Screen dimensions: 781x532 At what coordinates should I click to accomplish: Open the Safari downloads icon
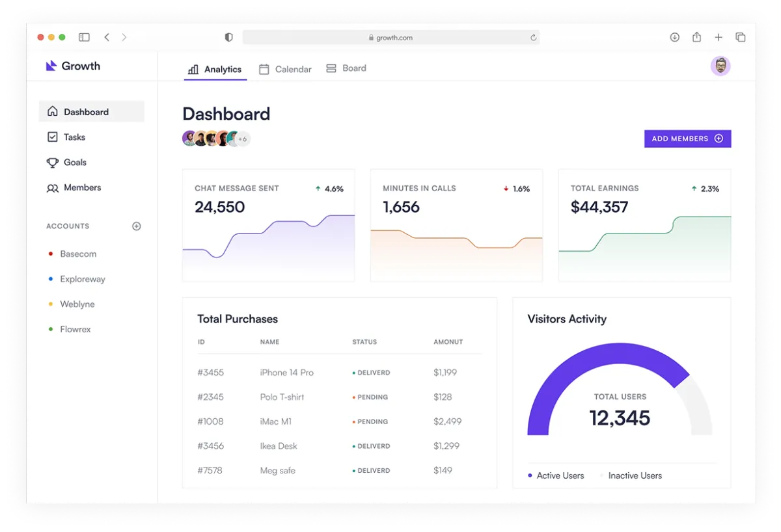click(675, 37)
